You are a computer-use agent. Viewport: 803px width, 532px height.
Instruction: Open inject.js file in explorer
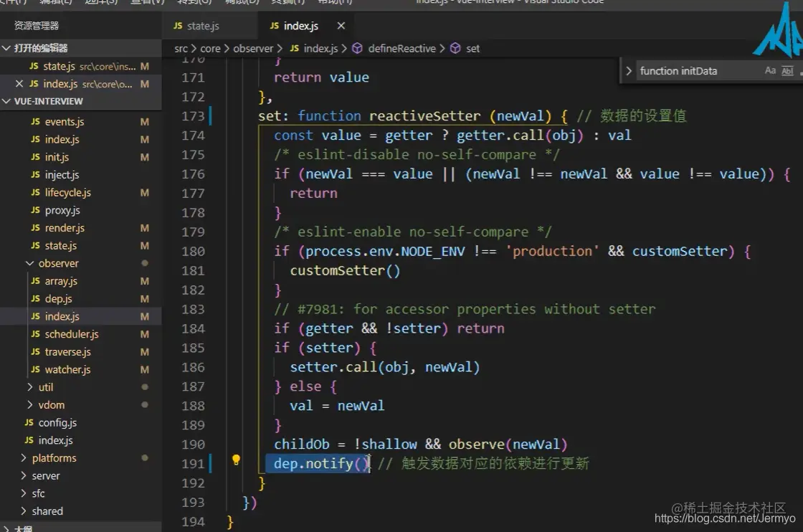(x=81, y=175)
